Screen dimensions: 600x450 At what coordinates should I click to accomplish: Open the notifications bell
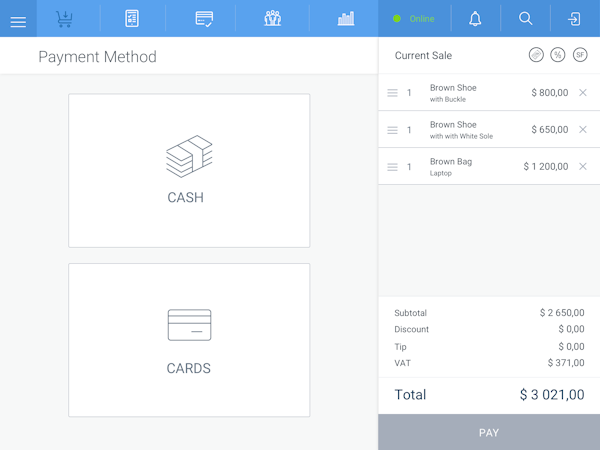tap(475, 19)
